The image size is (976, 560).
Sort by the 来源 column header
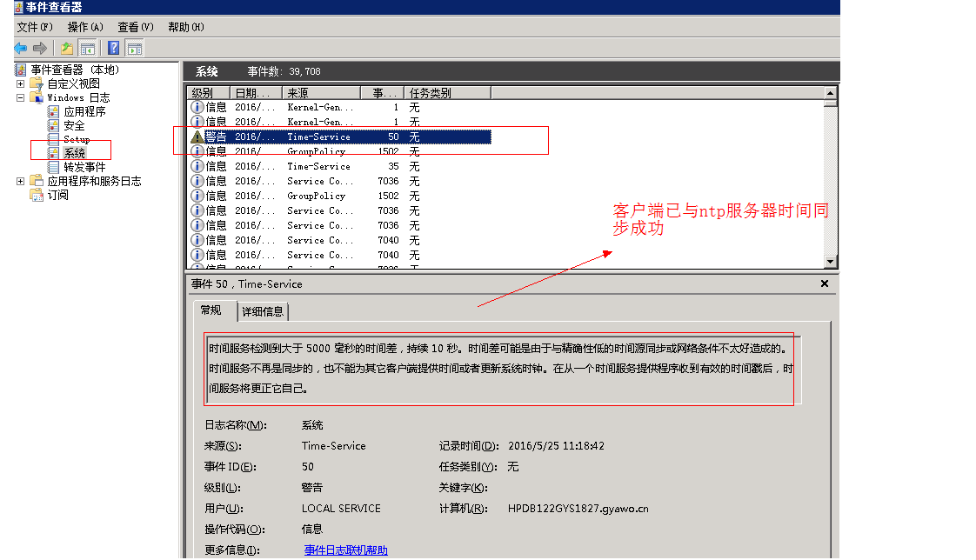[x=321, y=93]
